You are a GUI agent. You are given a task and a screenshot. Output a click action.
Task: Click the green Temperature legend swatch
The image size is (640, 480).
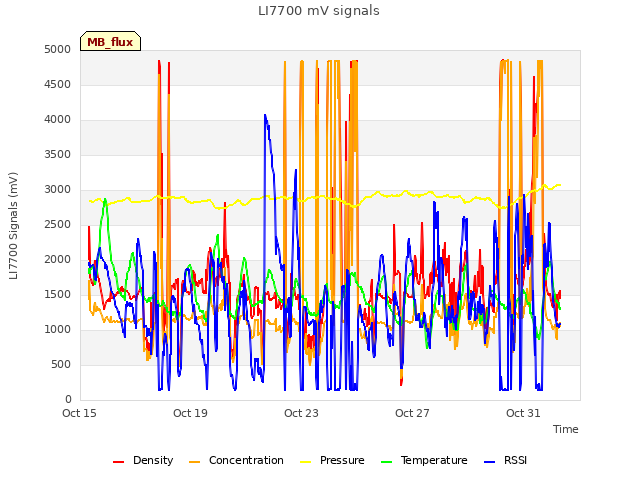tap(386, 462)
